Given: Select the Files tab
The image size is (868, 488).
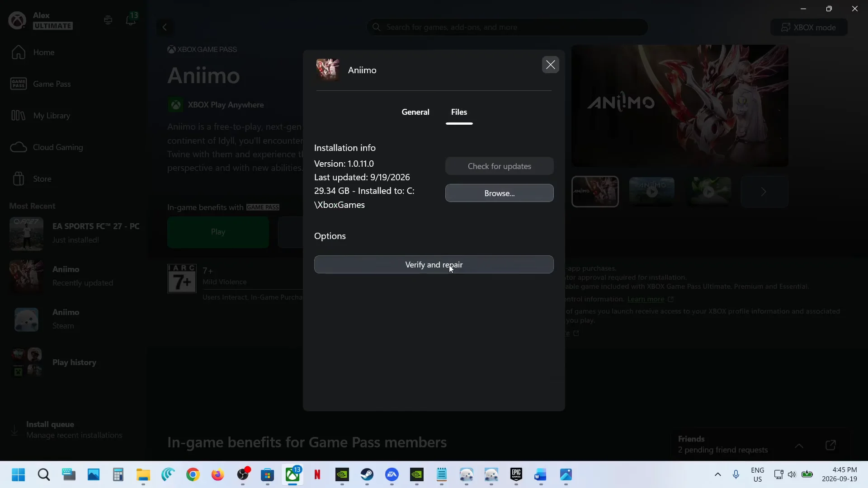Looking at the screenshot, I should 459,112.
